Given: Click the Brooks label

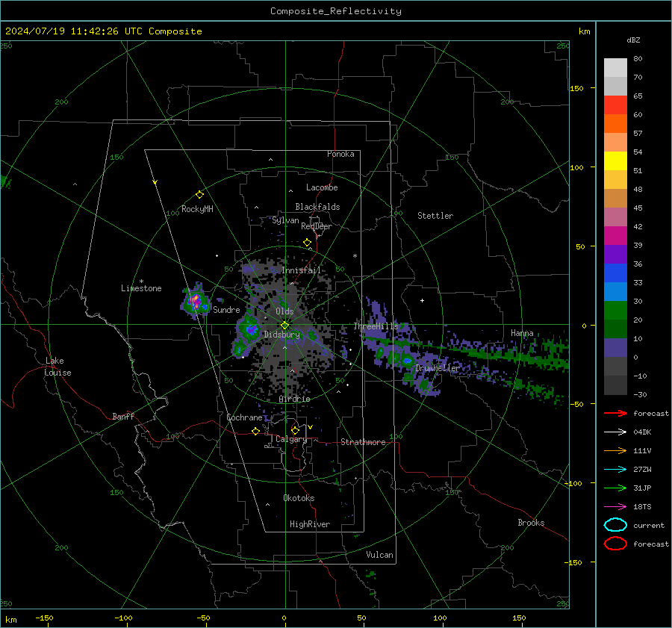Looking at the screenshot, I should click(531, 523).
